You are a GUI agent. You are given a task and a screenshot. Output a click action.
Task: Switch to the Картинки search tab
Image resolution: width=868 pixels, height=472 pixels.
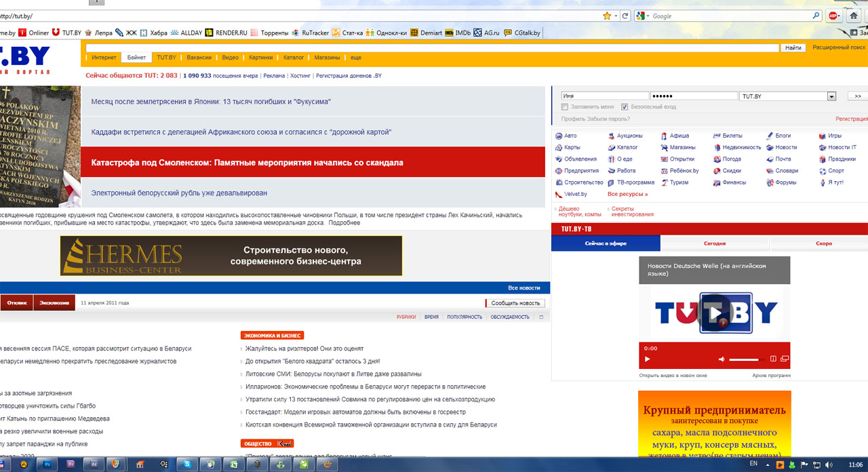click(x=261, y=58)
